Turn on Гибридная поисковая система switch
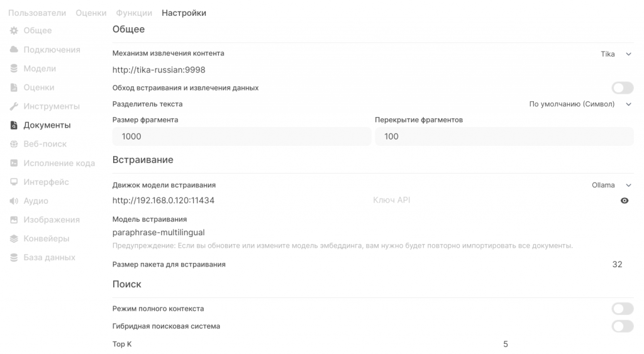This screenshot has width=644, height=354. point(622,326)
